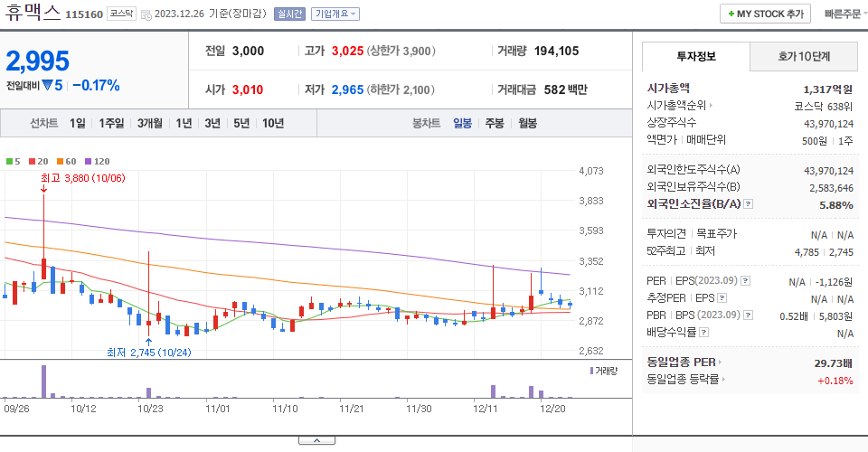
Task: Click the calendar icon before the 2023.12.26 date
Action: click(x=146, y=15)
